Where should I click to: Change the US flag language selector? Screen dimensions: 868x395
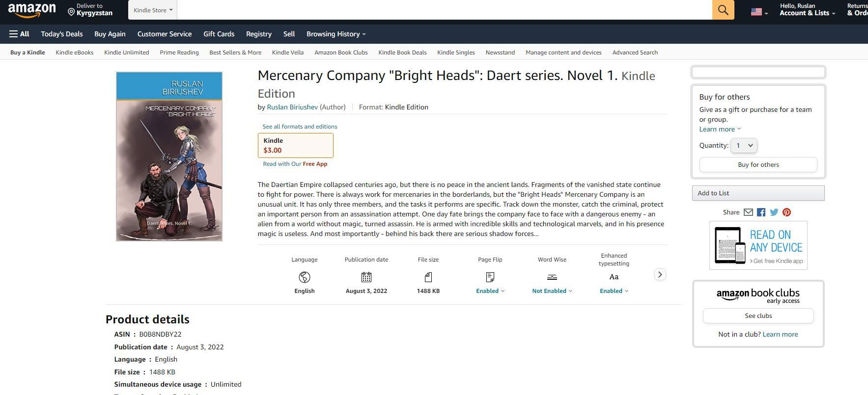click(758, 12)
